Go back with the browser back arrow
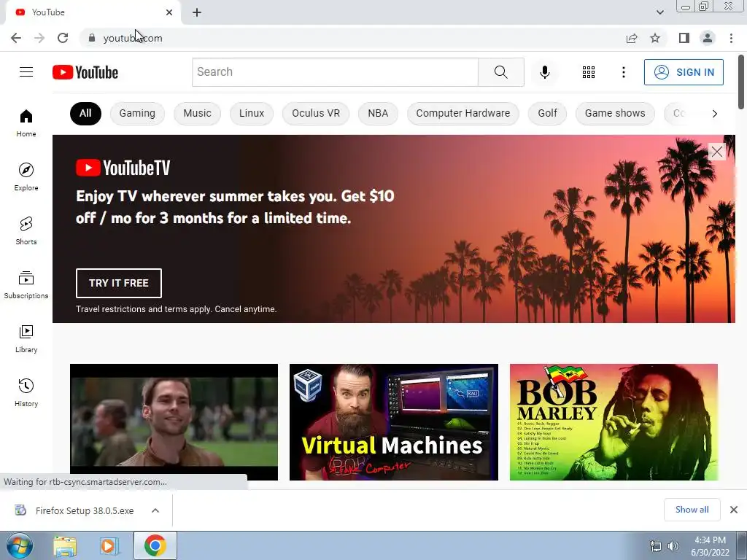This screenshot has width=747, height=560. (x=16, y=38)
